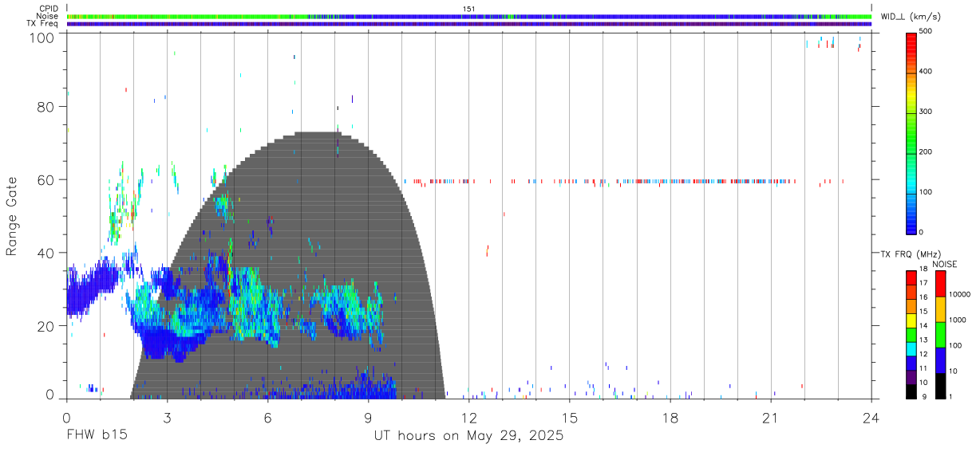Click the x-axis tick label 3
Image resolution: width=980 pixels, height=452 pixels.
[167, 417]
